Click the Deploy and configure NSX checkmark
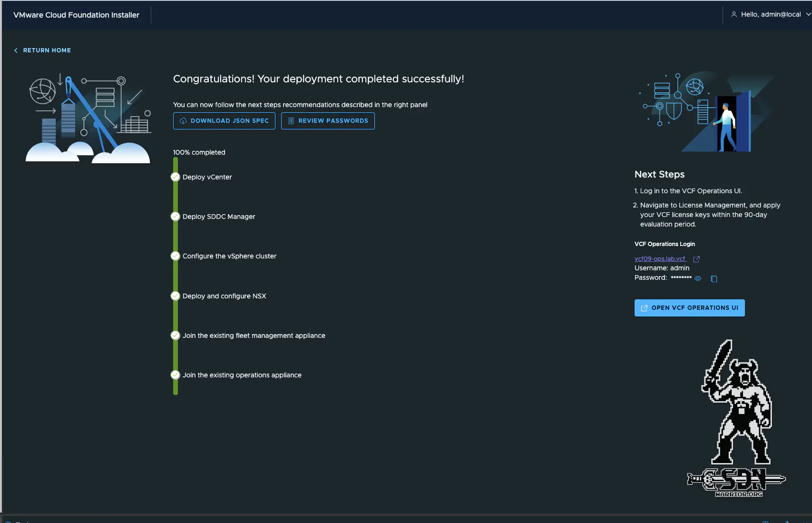Viewport: 812px width, 523px height. pos(175,296)
